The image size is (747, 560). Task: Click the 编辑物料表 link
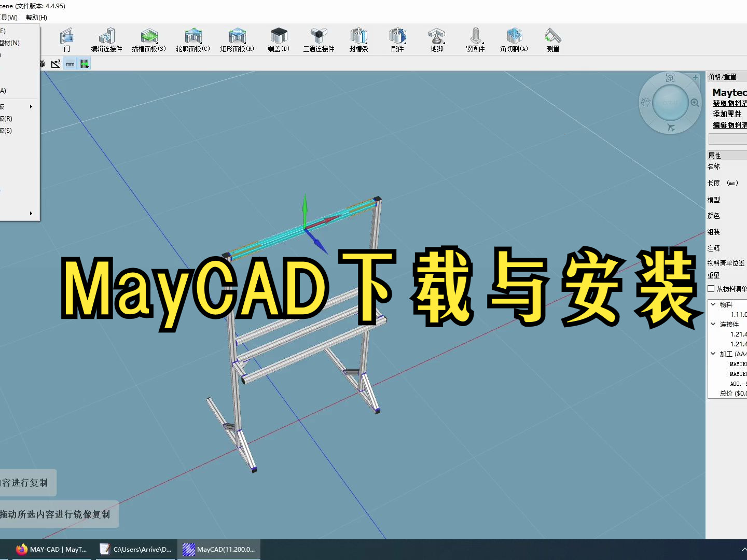pos(730,125)
